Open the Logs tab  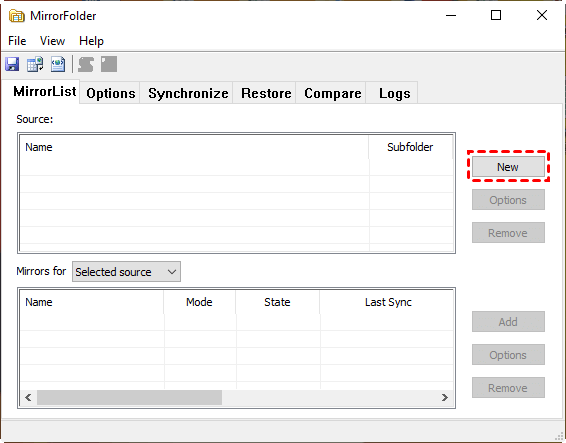pos(394,93)
